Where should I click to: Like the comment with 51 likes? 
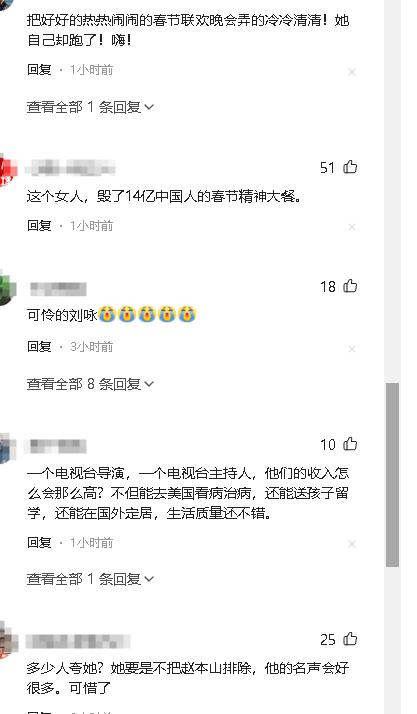[350, 167]
